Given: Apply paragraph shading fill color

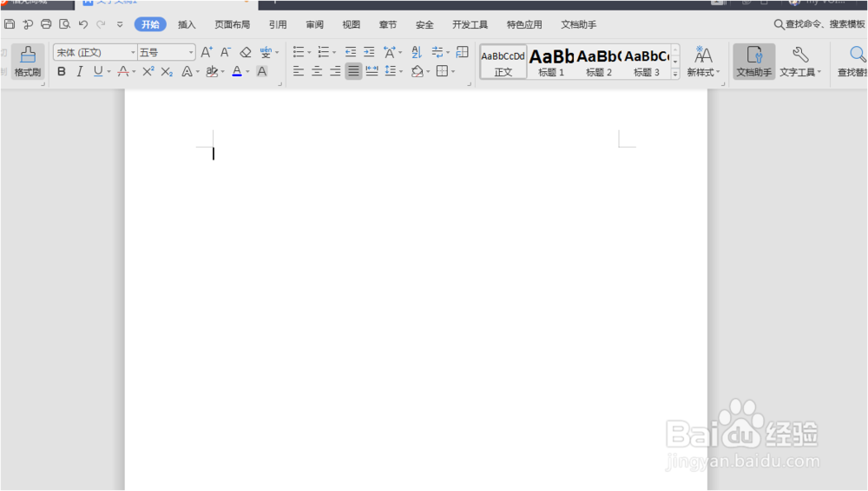Looking at the screenshot, I should coord(418,71).
